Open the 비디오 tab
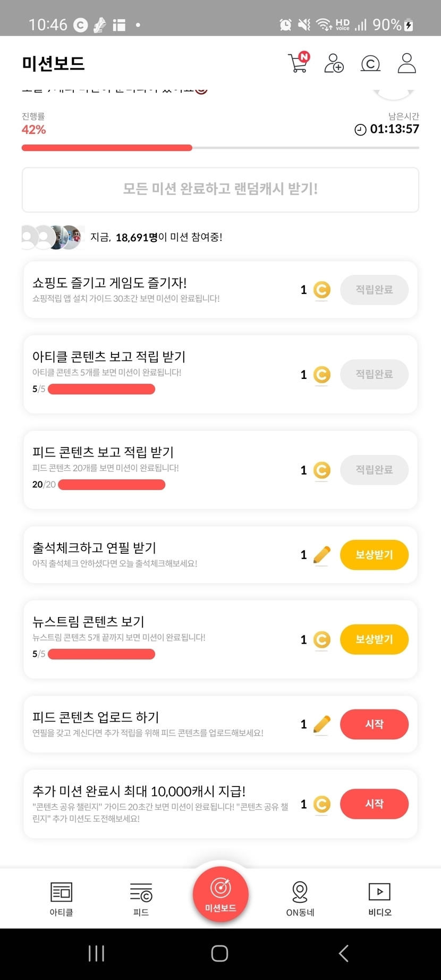This screenshot has width=441, height=980. coord(379,899)
